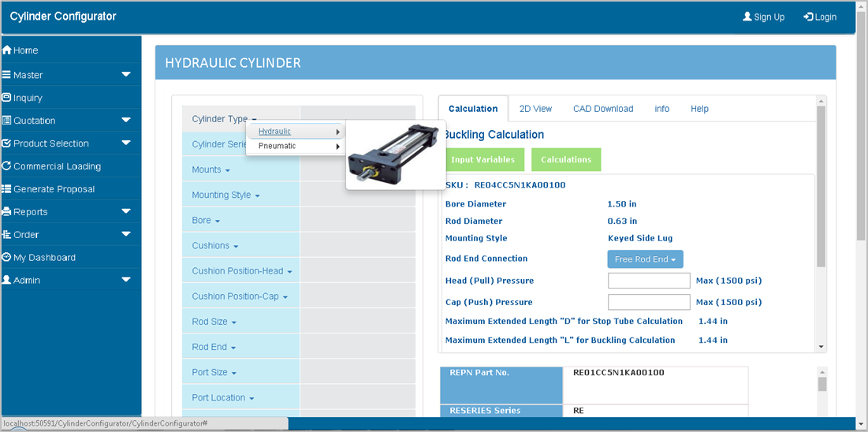868x432 pixels.
Task: Expand the Master sidebar menu arrow
Action: [x=126, y=74]
